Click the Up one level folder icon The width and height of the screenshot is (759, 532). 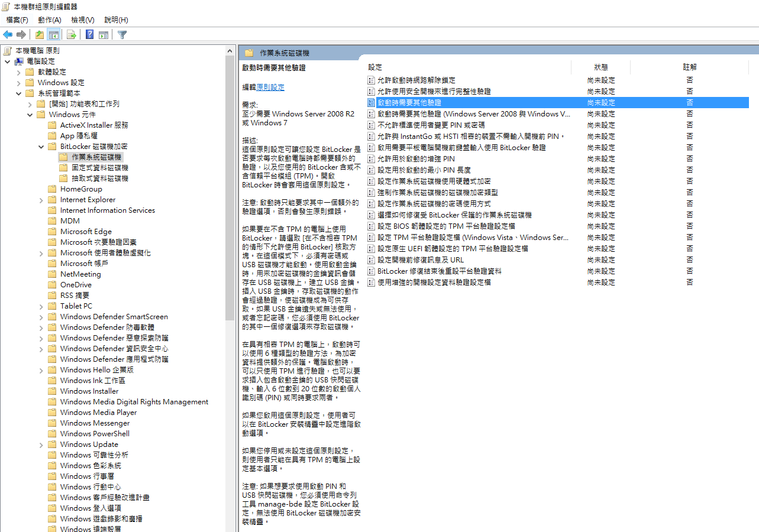pos(40,34)
